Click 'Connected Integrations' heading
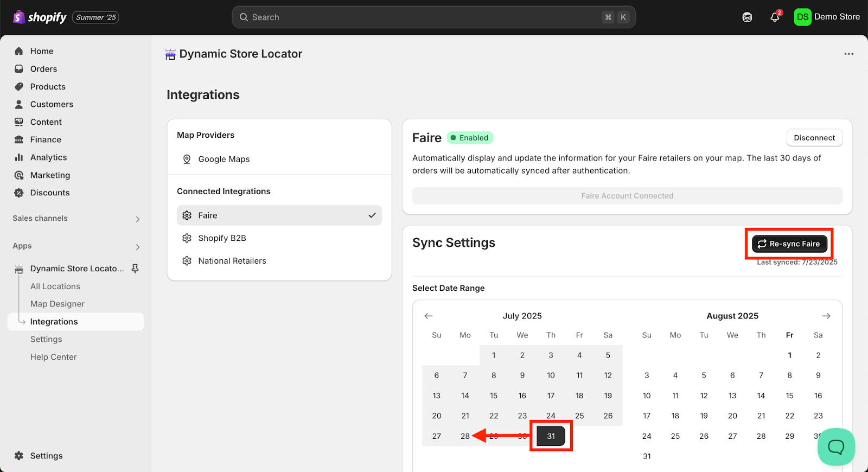The image size is (868, 472). 224,192
